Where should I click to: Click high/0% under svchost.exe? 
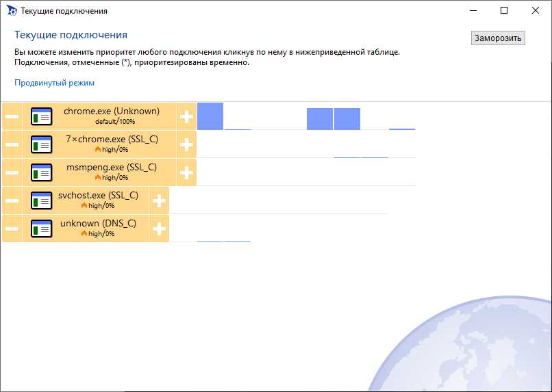pos(98,206)
